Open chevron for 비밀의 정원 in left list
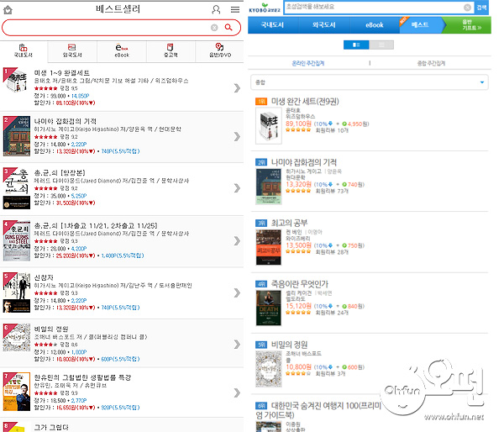The height and width of the screenshot is (432, 504). click(237, 345)
